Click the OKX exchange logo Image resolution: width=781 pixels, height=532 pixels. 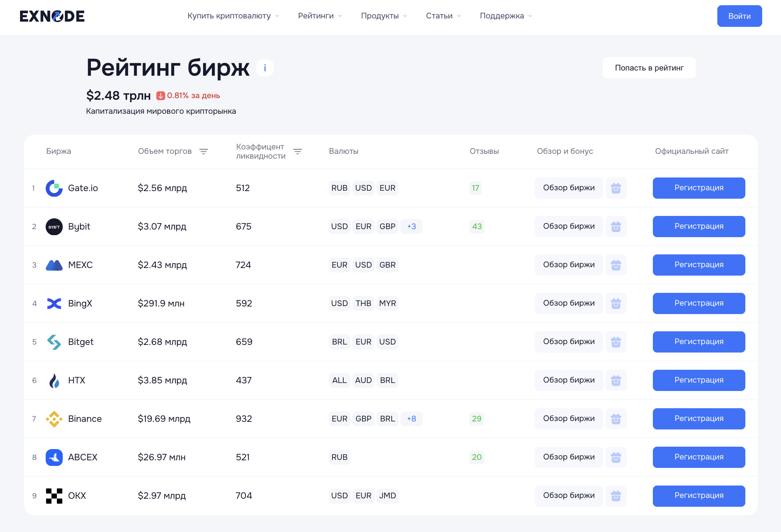click(x=54, y=496)
